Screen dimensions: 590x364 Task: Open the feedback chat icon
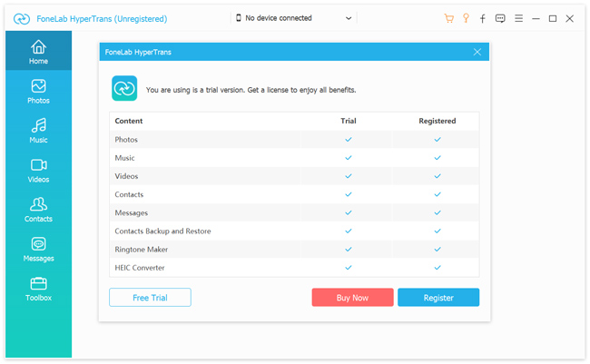click(x=500, y=18)
